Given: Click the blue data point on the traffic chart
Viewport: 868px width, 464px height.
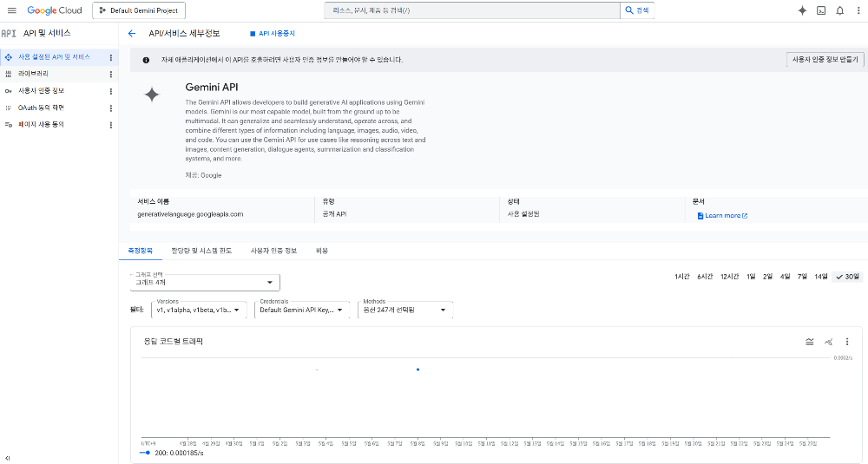Looking at the screenshot, I should (418, 369).
